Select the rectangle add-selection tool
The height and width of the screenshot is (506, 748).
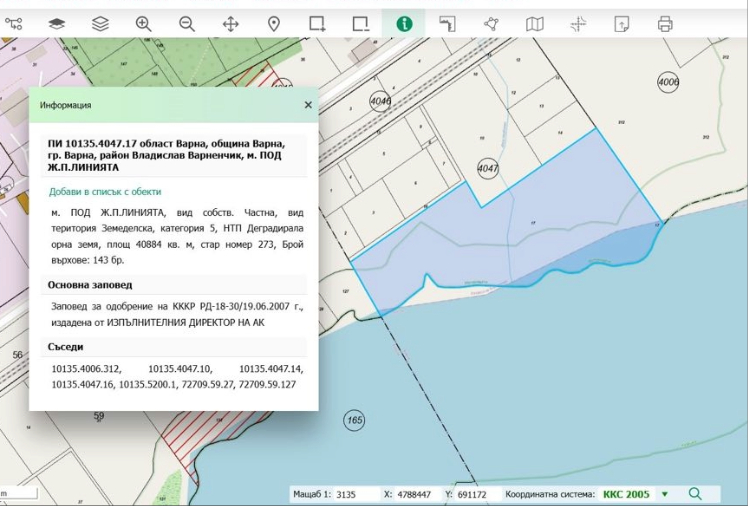(317, 23)
